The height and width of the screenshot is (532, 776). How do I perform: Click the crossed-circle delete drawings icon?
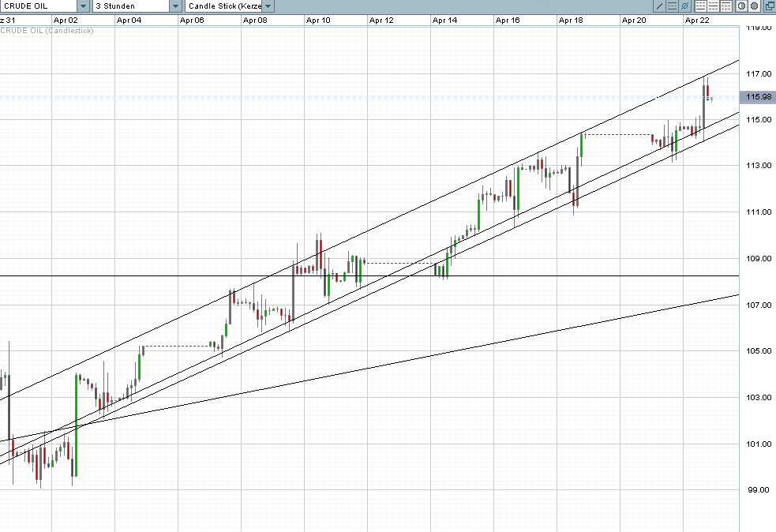tap(685, 6)
